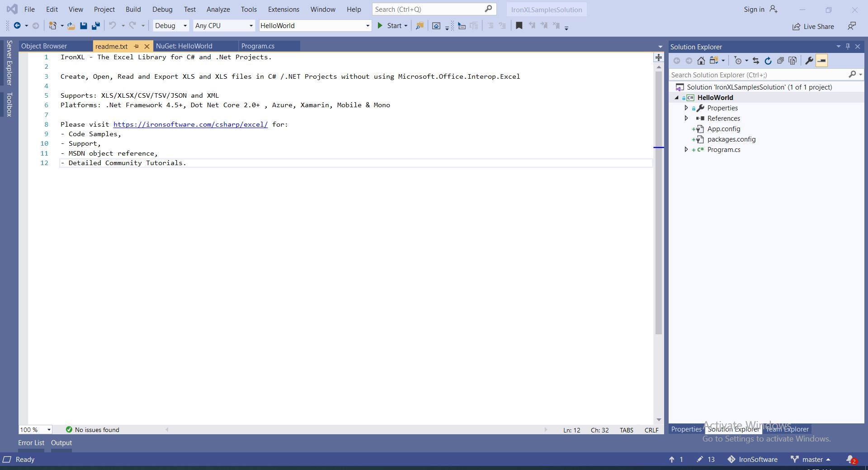
Task: Expand the Properties node
Action: point(686,108)
